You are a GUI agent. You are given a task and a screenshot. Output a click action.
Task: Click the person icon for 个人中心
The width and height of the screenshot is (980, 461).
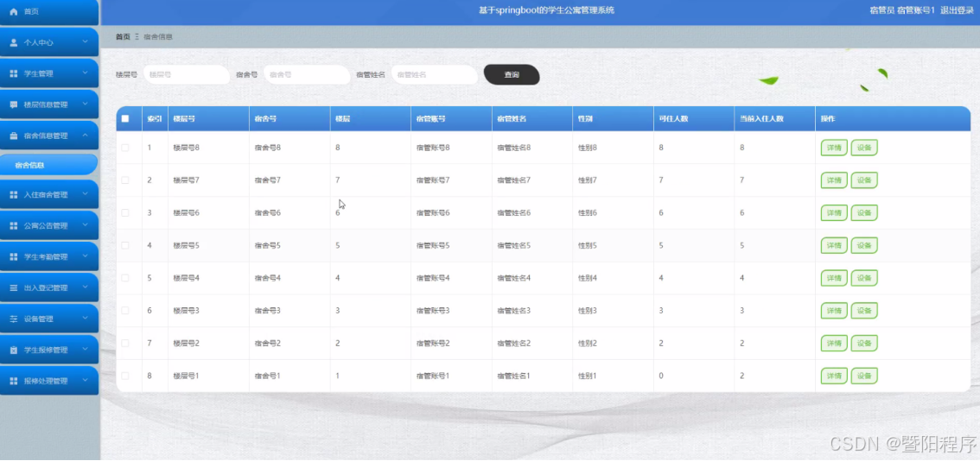(x=14, y=42)
